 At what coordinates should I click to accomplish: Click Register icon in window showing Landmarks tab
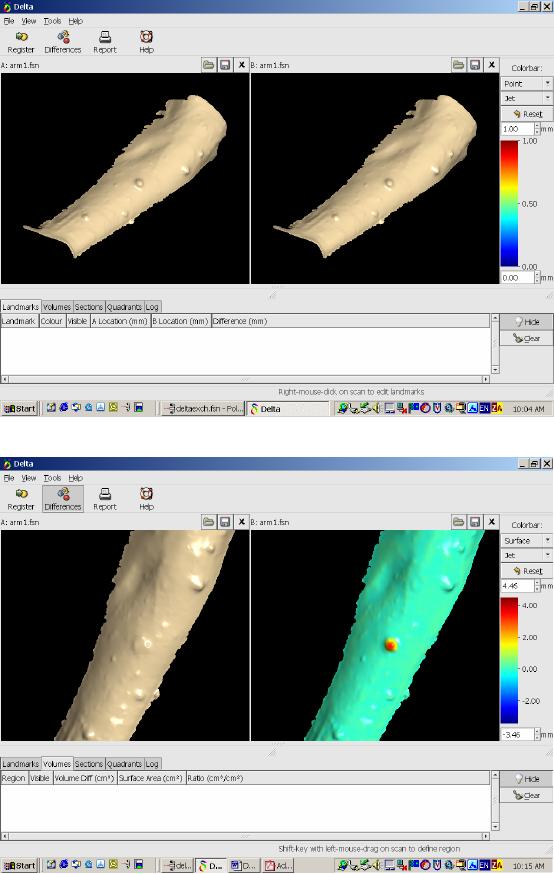point(21,42)
